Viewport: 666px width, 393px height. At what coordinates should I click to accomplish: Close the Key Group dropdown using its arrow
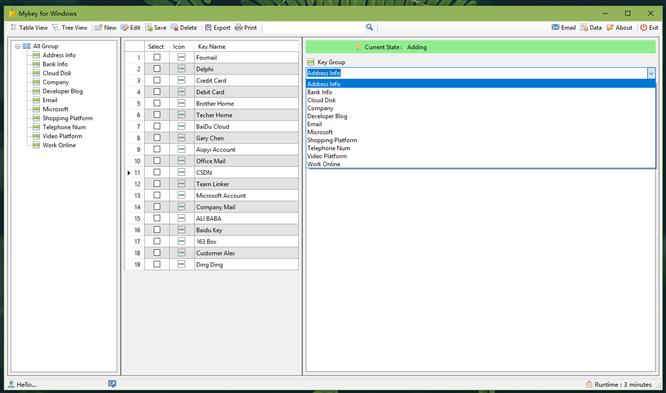[x=651, y=73]
